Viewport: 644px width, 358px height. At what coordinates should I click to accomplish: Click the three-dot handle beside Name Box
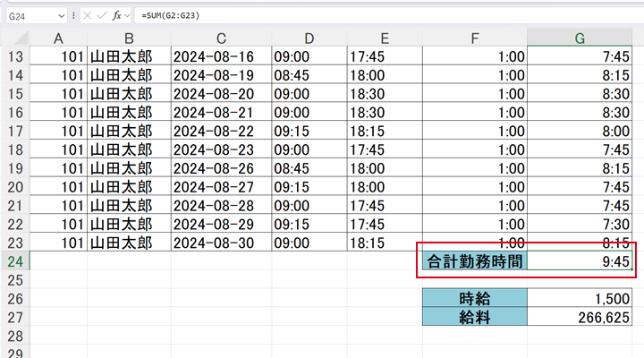(73, 16)
